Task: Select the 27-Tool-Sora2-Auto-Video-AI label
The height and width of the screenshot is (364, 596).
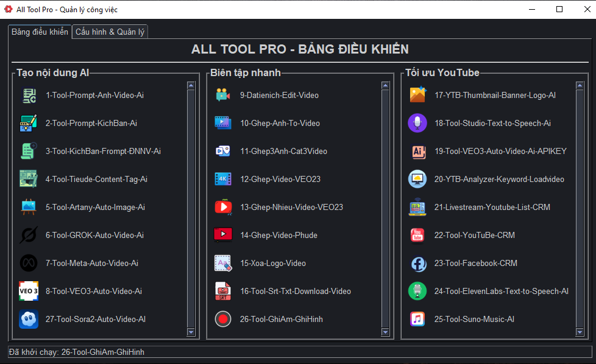Action: click(x=96, y=319)
